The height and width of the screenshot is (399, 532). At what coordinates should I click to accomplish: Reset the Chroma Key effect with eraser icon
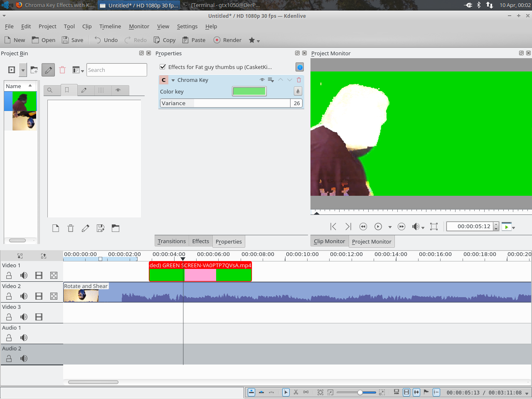[x=298, y=91]
